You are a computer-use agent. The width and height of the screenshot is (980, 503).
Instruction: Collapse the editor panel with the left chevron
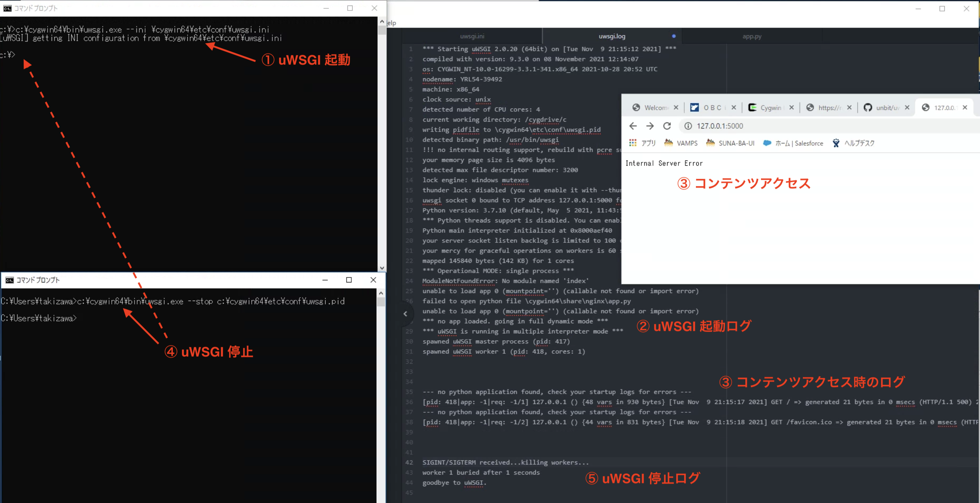click(406, 313)
